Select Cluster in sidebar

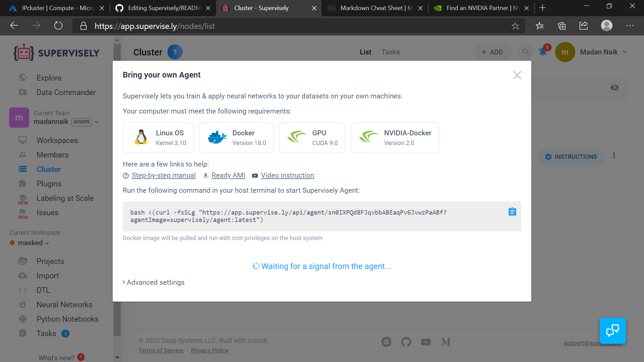tap(49, 169)
